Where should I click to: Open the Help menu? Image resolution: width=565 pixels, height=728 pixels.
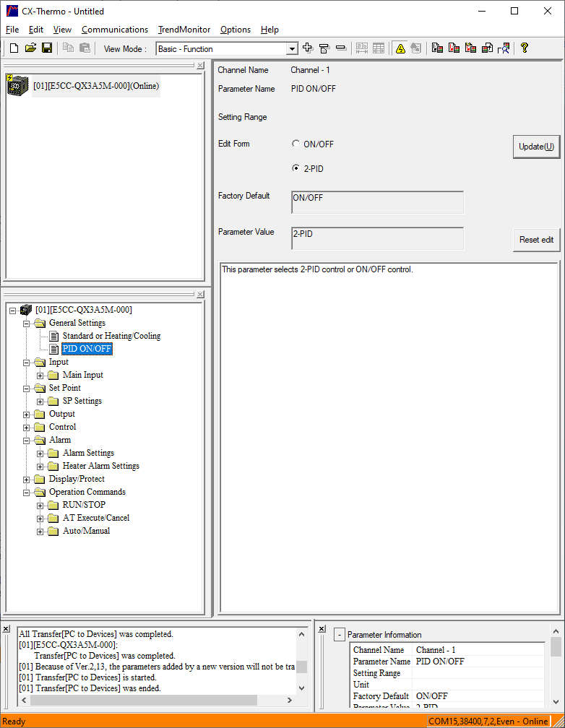point(269,29)
